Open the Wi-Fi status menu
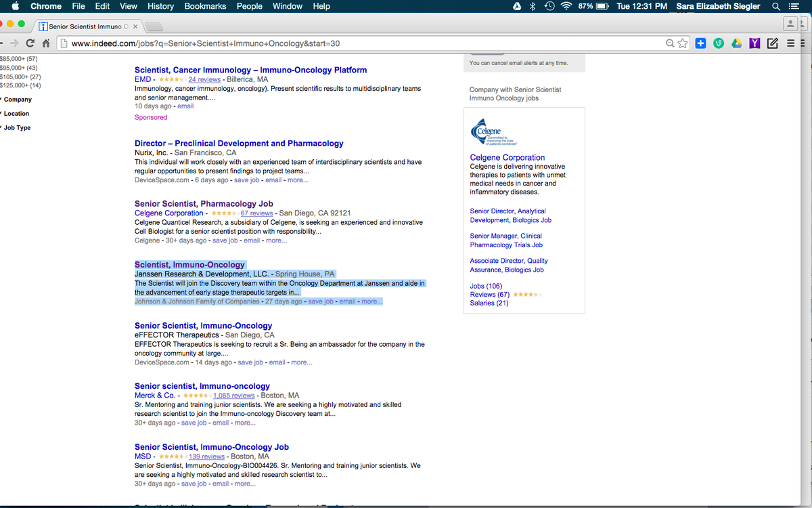This screenshot has height=508, width=812. tap(566, 6)
